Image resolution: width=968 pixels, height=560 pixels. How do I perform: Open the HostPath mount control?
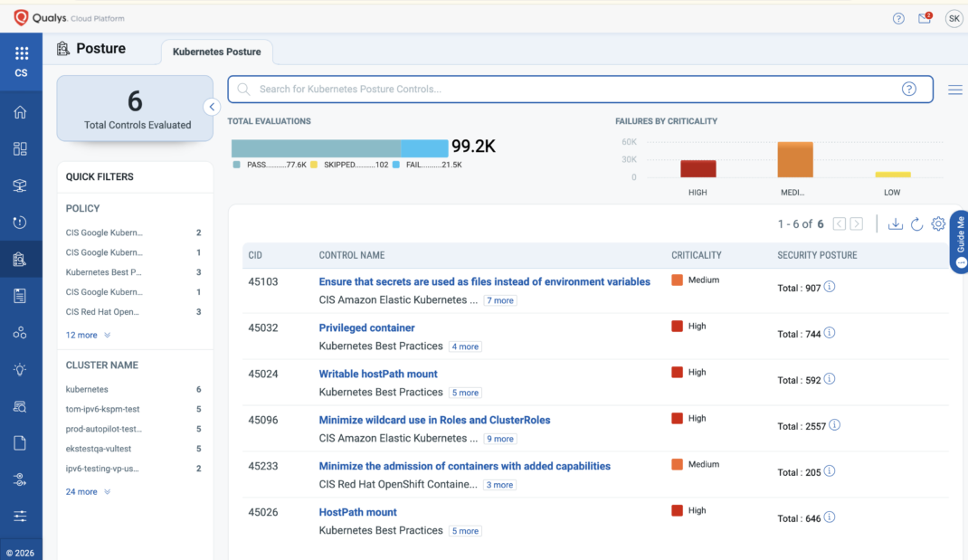coord(357,512)
